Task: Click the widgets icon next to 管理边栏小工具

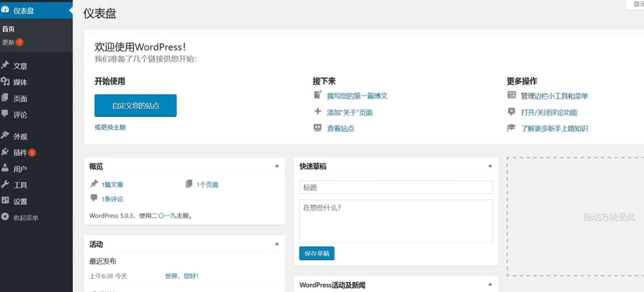Action: [x=511, y=95]
